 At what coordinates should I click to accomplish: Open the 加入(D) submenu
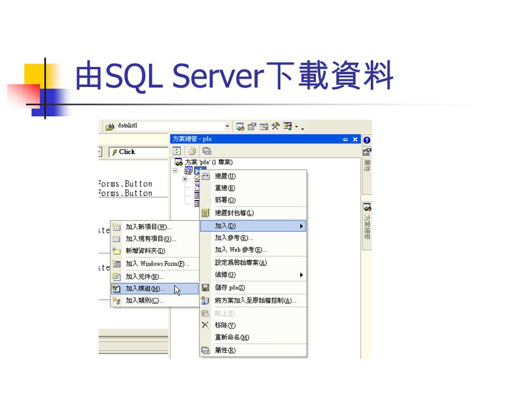click(253, 226)
